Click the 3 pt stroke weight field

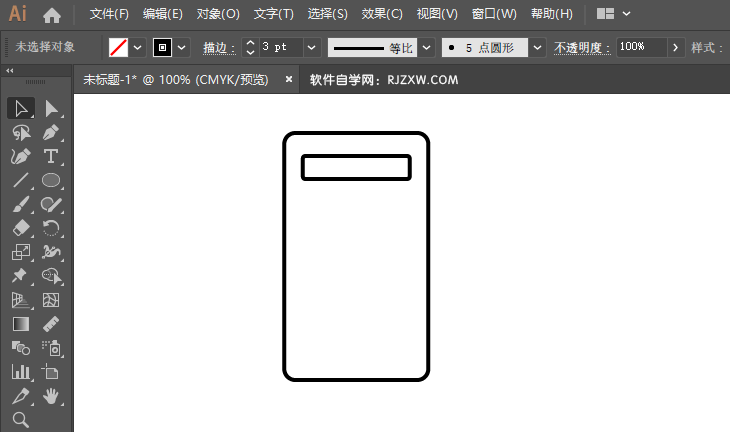281,47
